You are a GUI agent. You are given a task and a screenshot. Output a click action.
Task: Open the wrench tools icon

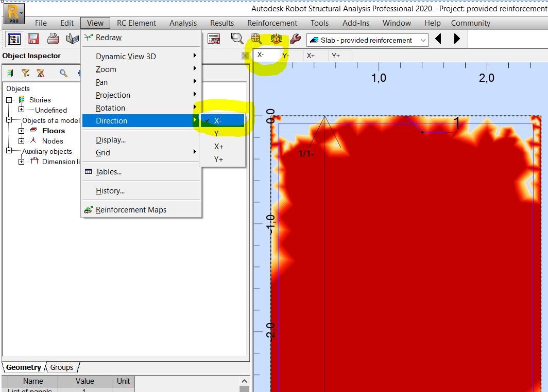295,39
